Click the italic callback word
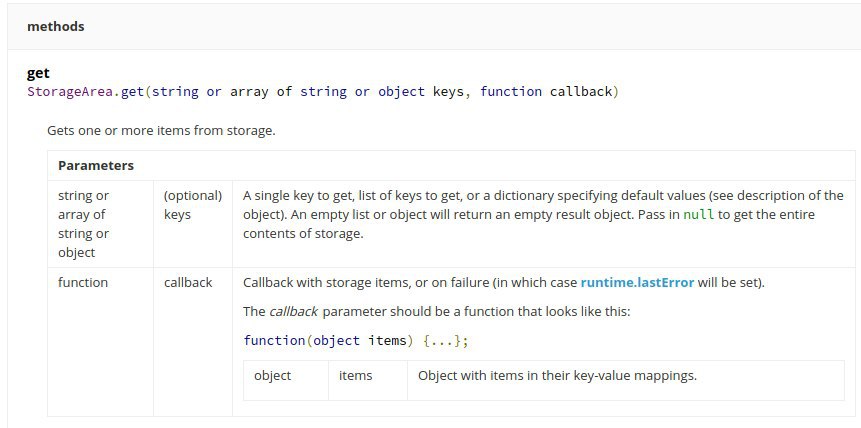This screenshot has width=861, height=428. pyautogui.click(x=293, y=312)
